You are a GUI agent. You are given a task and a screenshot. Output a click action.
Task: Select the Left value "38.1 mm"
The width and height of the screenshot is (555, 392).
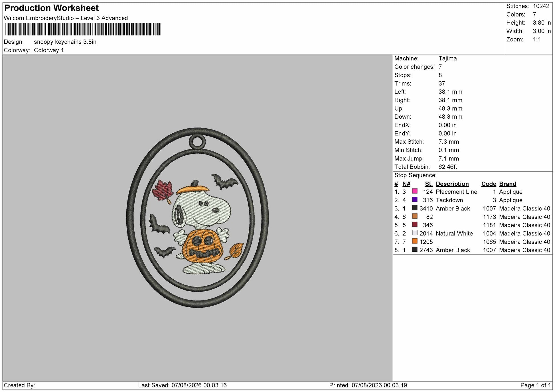coord(450,92)
